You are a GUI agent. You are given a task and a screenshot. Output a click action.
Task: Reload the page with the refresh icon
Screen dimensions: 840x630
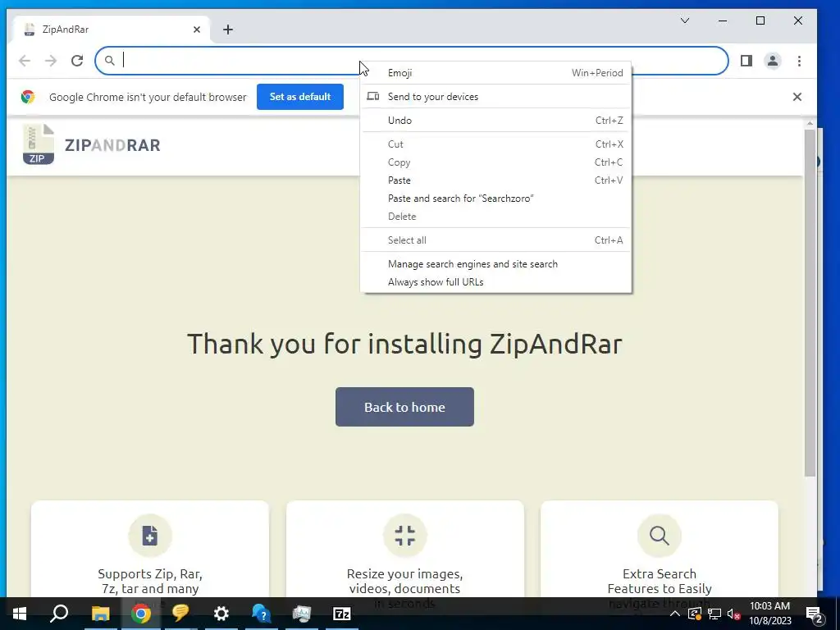click(x=77, y=61)
